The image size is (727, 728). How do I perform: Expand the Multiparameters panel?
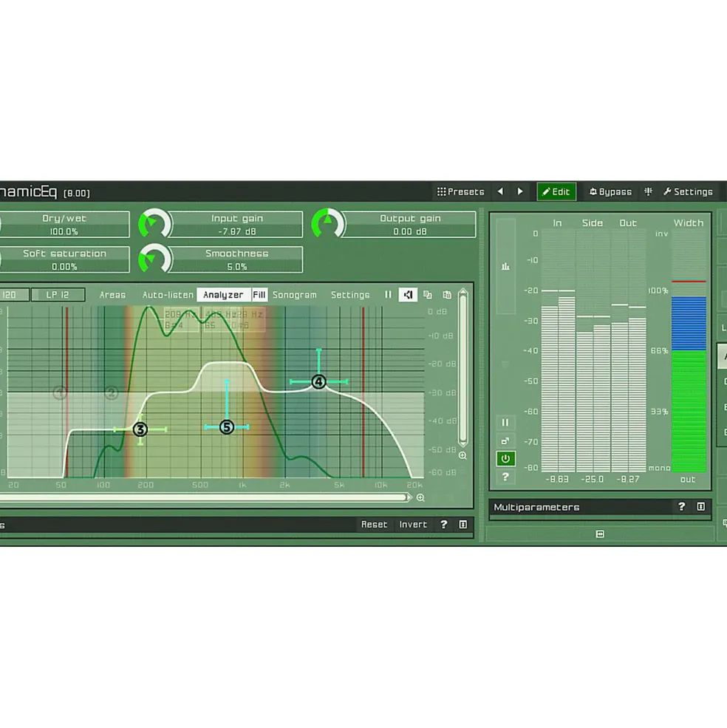[x=701, y=506]
